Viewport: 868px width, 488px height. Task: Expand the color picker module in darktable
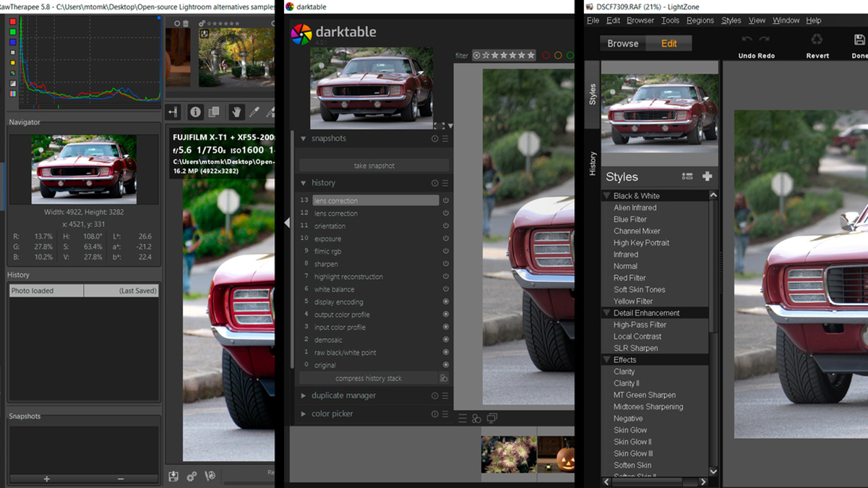tap(304, 414)
